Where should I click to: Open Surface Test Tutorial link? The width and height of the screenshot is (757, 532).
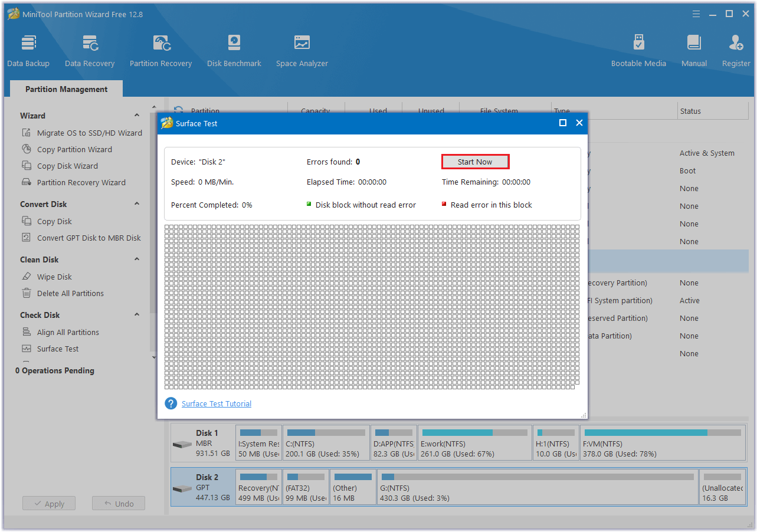click(217, 403)
